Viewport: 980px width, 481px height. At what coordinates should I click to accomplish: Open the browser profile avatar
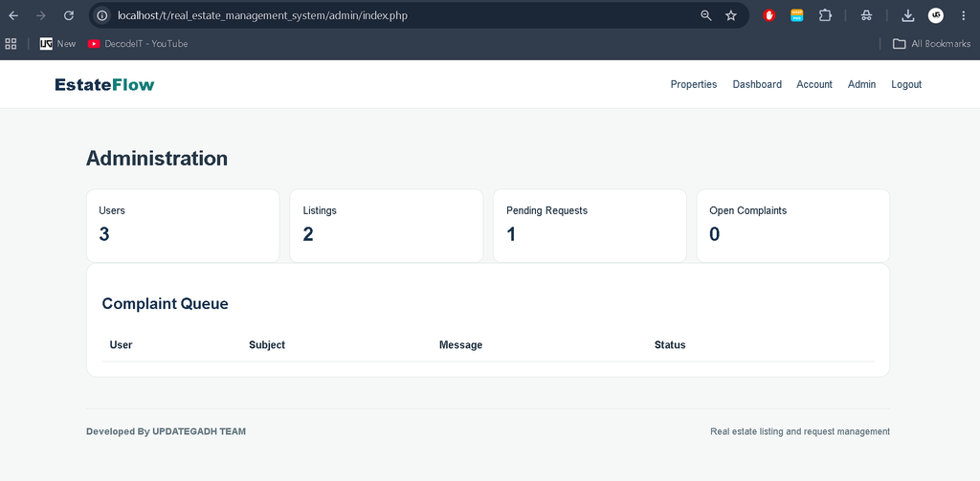click(x=936, y=15)
